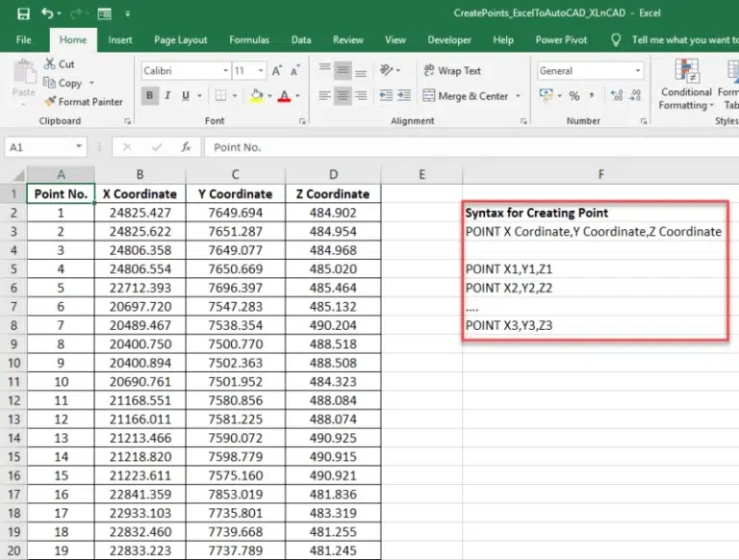Switch to the Data tab
The width and height of the screenshot is (739, 560).
[301, 40]
